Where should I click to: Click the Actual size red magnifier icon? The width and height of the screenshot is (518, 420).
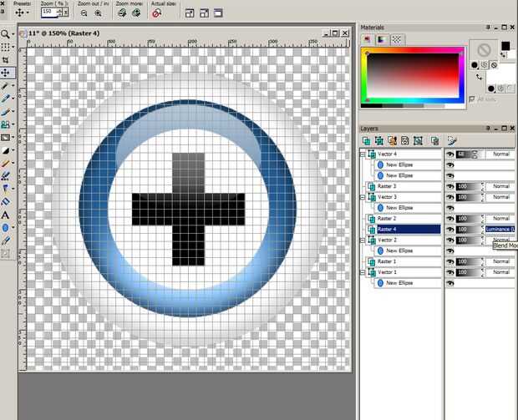click(x=156, y=13)
